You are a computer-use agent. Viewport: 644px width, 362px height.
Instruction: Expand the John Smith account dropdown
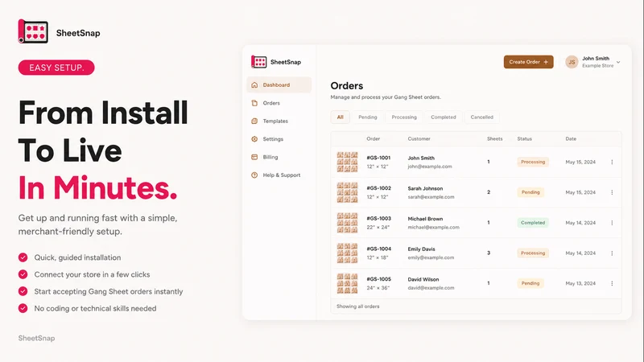point(618,63)
